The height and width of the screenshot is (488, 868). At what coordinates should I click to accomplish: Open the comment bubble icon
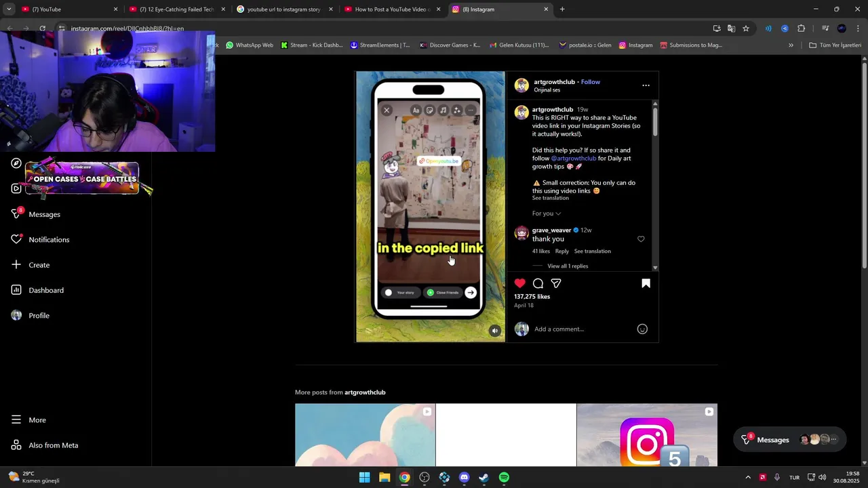point(538,283)
